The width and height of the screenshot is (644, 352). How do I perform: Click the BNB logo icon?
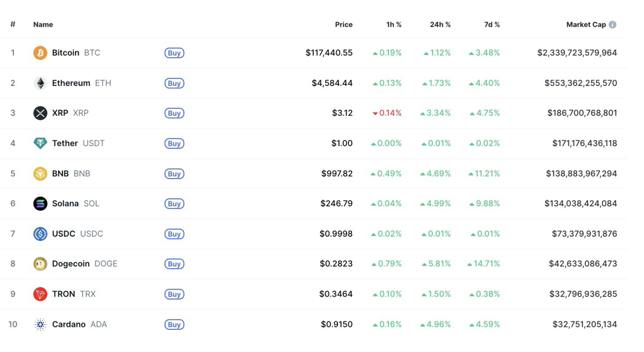tap(40, 174)
